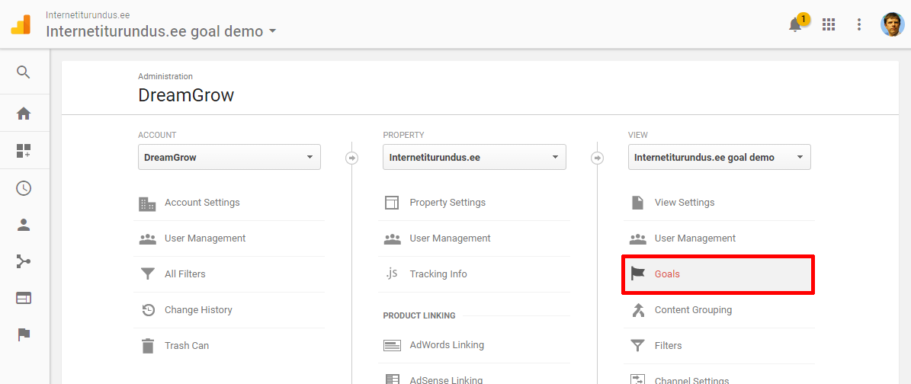Click the search icon in sidebar

(x=23, y=73)
